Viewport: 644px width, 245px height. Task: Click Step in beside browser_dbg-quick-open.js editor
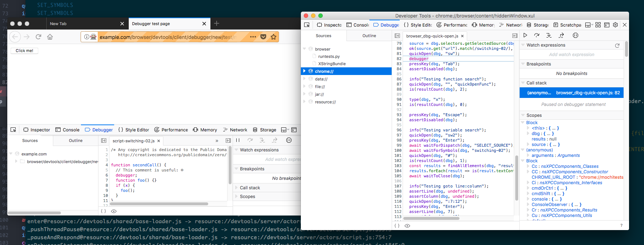[x=549, y=35]
